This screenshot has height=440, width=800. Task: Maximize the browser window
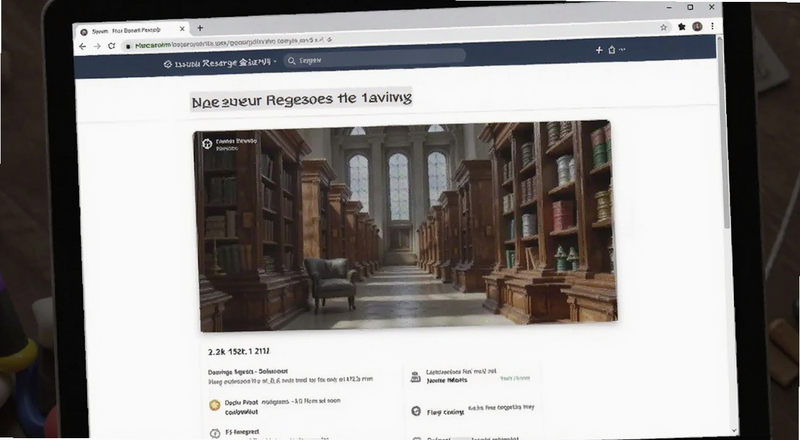click(690, 7)
